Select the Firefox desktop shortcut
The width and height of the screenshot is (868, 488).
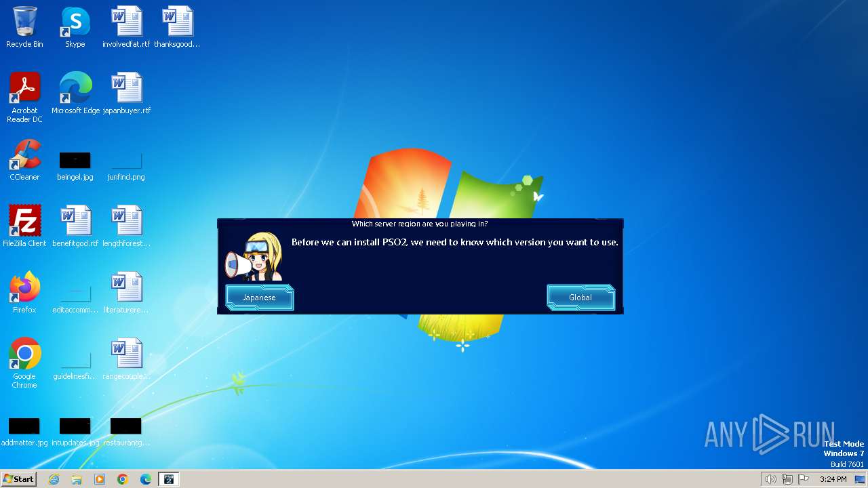(x=24, y=293)
